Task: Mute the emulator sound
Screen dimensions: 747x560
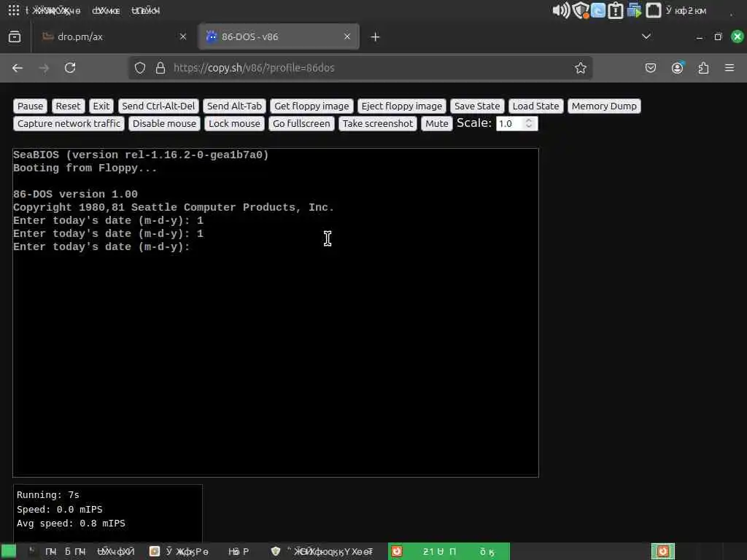Action: (x=437, y=123)
